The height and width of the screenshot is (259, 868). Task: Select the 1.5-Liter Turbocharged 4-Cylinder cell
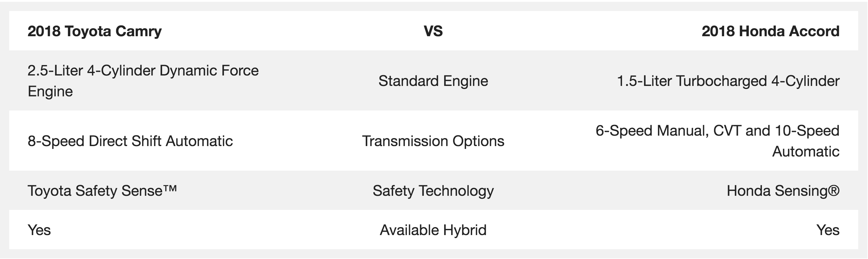tap(728, 81)
